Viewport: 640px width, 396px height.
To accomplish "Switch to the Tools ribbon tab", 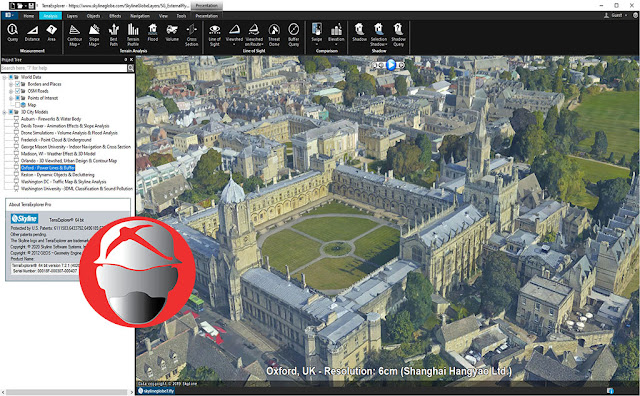I will coord(181,16).
